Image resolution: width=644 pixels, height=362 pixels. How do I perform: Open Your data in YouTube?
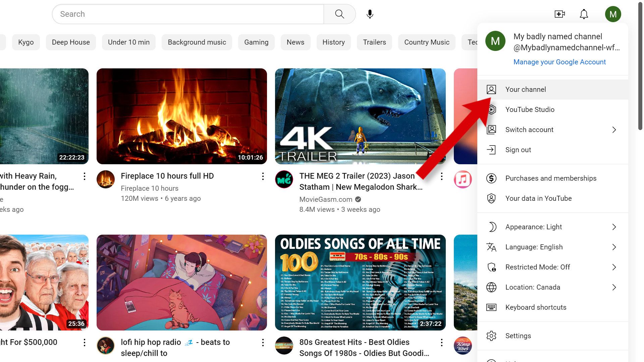(x=538, y=198)
